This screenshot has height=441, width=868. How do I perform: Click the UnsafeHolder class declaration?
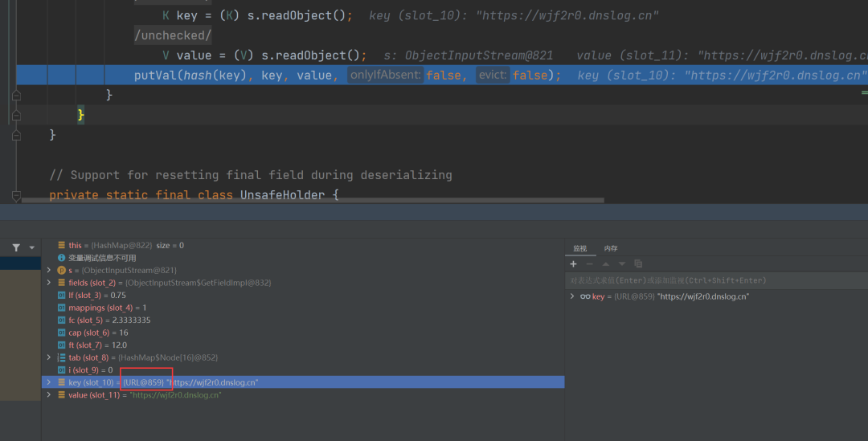click(x=194, y=194)
